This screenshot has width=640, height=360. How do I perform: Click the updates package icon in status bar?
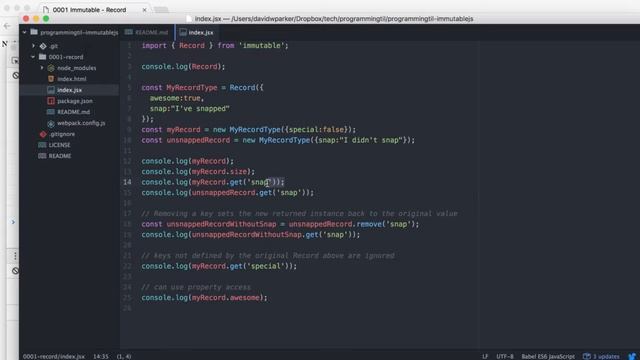587,356
